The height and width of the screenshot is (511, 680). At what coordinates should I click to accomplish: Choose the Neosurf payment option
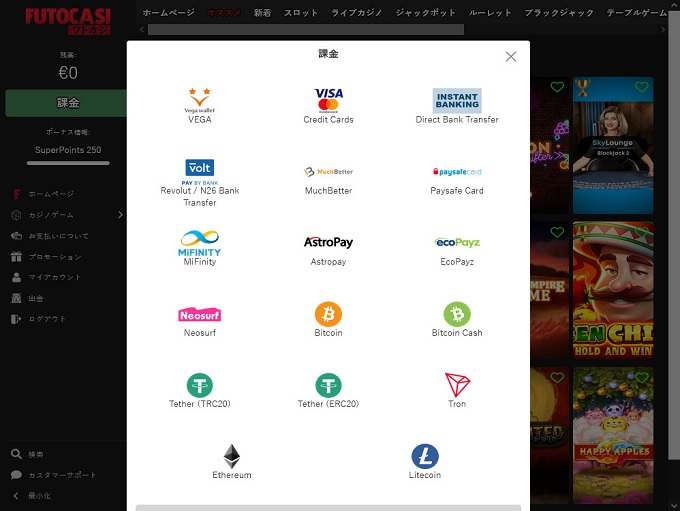[x=199, y=314]
